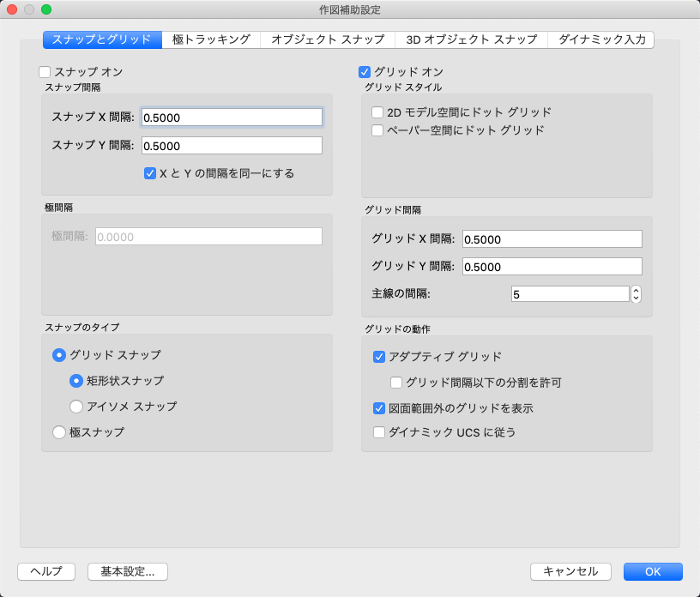700x597 pixels.
Task: Open 基本設定... options
Action: click(x=127, y=571)
